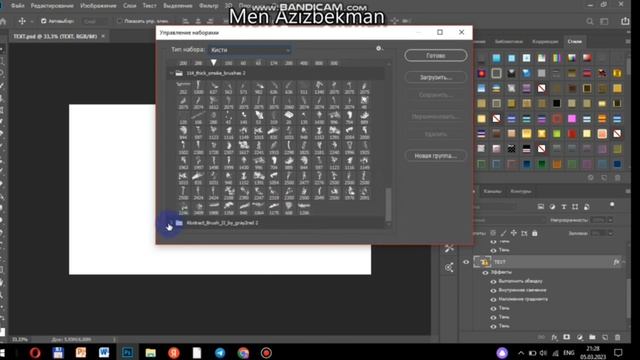The image size is (640, 360).
Task: Toggle the last Тень effect eye at bottom
Action: [493, 327]
